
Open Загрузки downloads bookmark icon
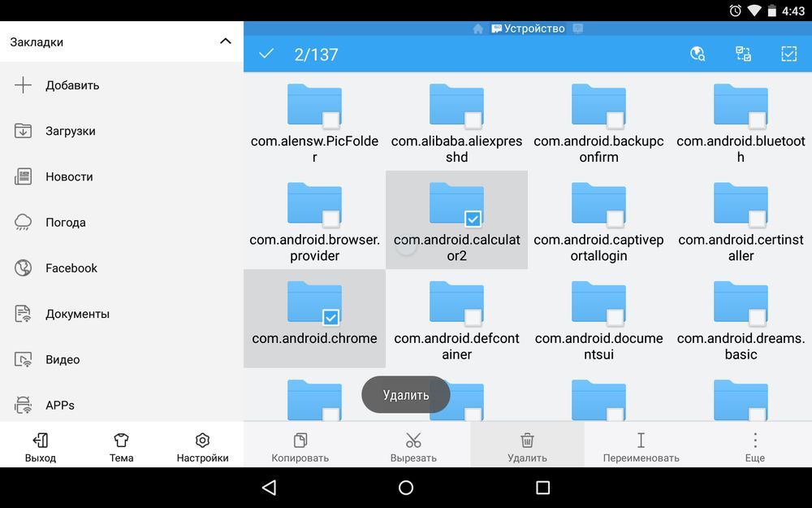coord(23,131)
